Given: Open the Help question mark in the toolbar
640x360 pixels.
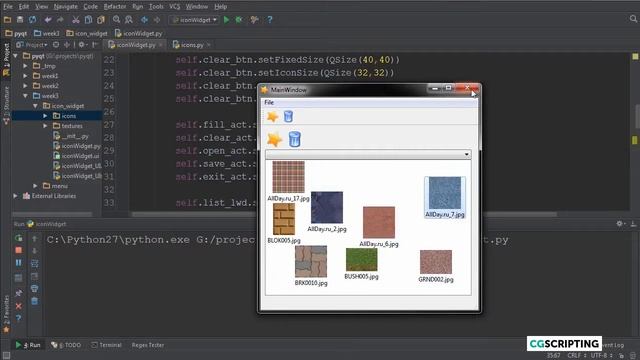Looking at the screenshot, I should pos(270,20).
